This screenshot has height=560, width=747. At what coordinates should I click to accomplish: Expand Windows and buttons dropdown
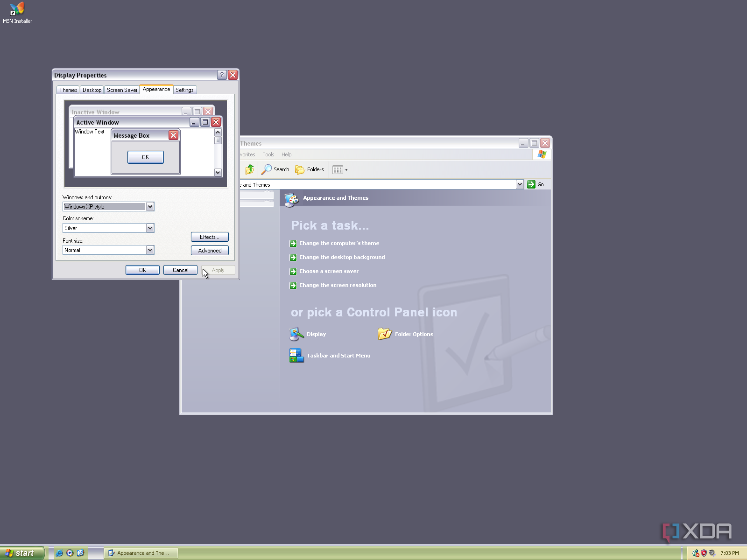[150, 207]
